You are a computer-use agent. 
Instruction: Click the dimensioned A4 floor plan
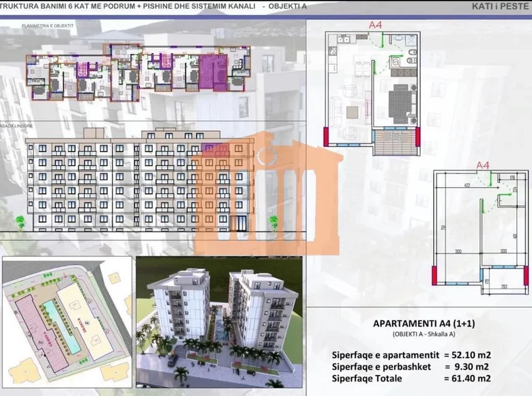coord(481,232)
